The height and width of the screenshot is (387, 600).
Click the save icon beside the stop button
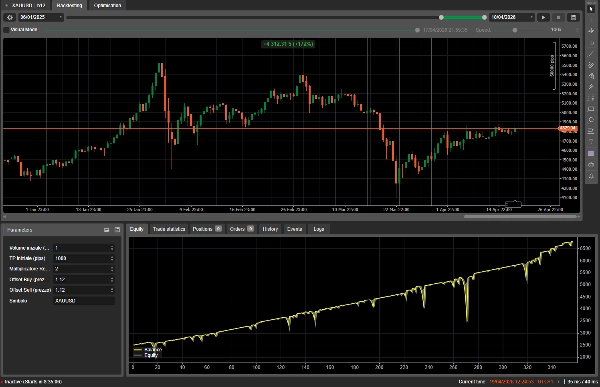pyautogui.click(x=573, y=17)
